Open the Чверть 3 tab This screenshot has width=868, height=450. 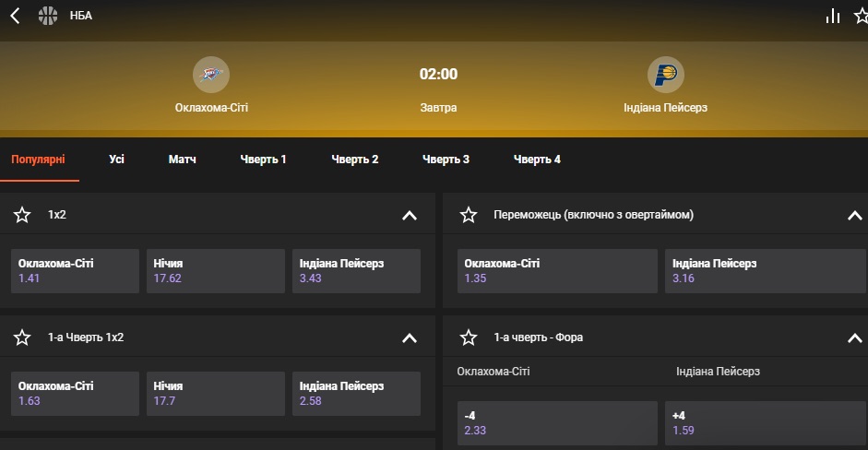(446, 160)
